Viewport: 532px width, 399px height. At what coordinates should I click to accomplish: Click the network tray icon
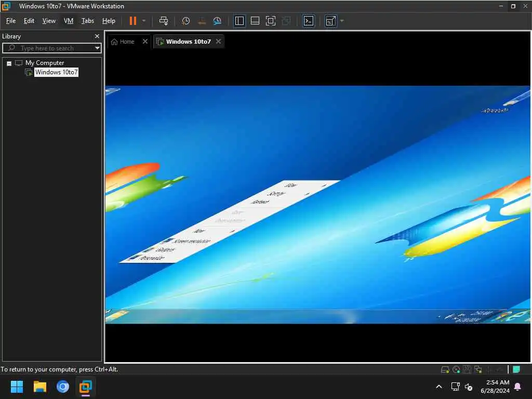(x=455, y=387)
